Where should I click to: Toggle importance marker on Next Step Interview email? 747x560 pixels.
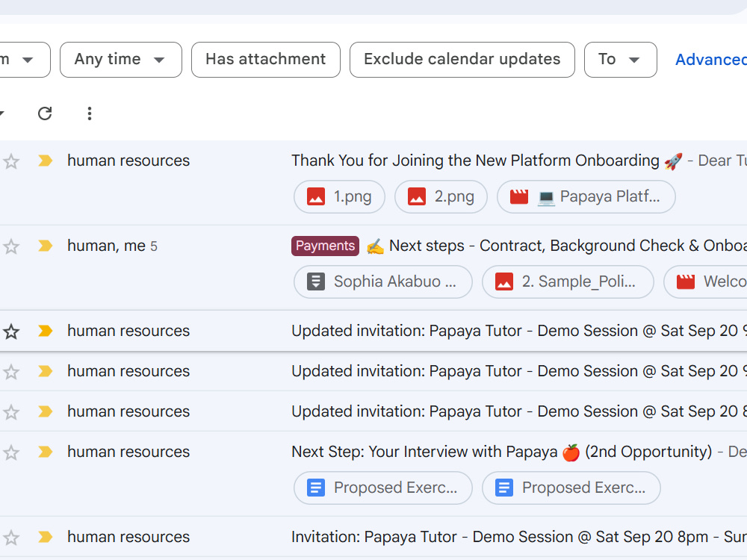click(46, 452)
